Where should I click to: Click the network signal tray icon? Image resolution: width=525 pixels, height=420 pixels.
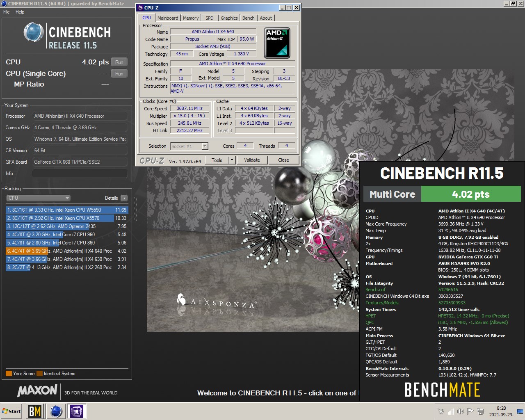[451, 411]
